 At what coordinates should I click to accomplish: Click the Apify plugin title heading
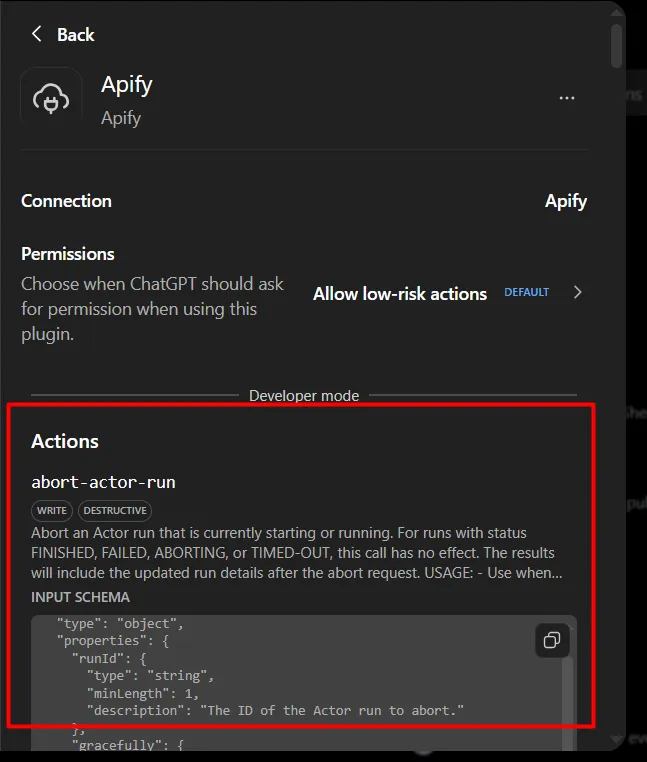pos(127,85)
